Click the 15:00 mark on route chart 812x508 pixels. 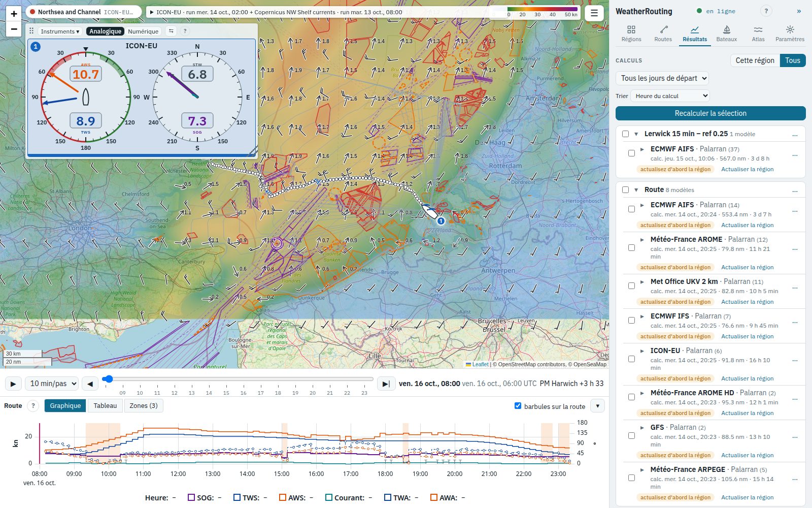(x=282, y=473)
